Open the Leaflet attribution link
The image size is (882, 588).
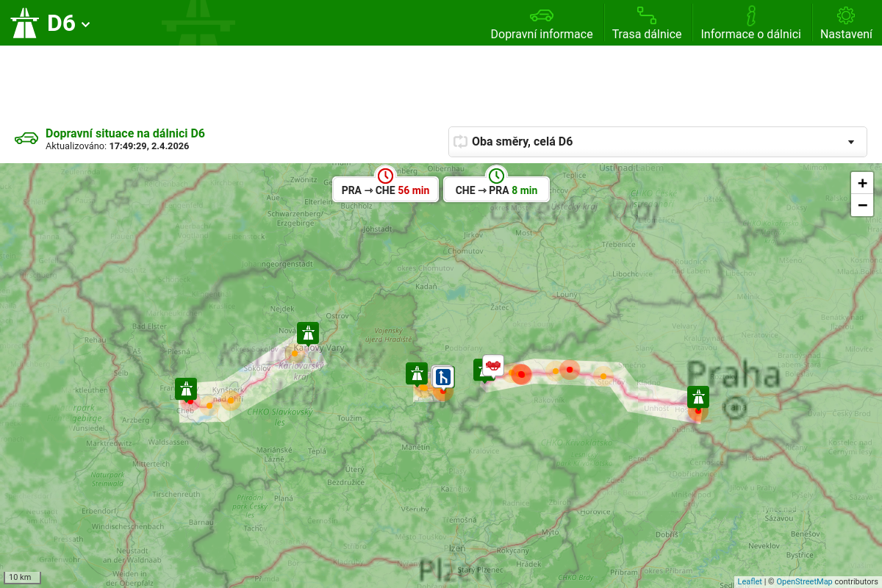click(x=750, y=581)
